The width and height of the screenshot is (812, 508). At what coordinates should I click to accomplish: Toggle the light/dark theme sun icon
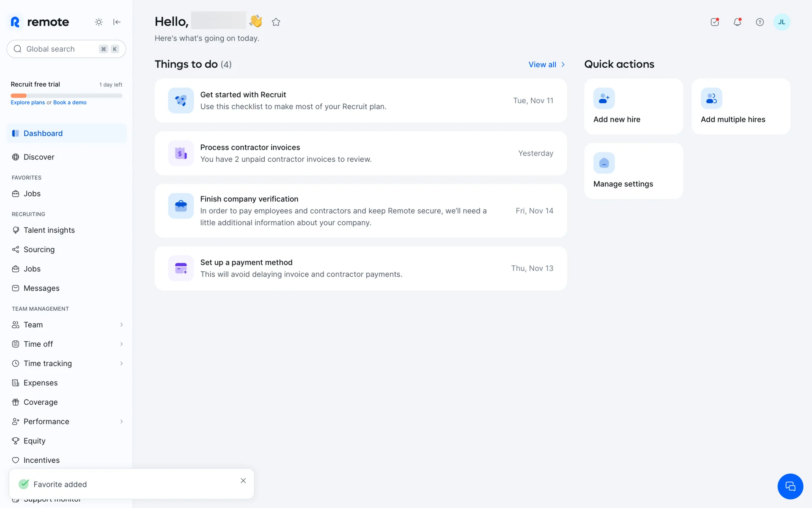pos(99,22)
